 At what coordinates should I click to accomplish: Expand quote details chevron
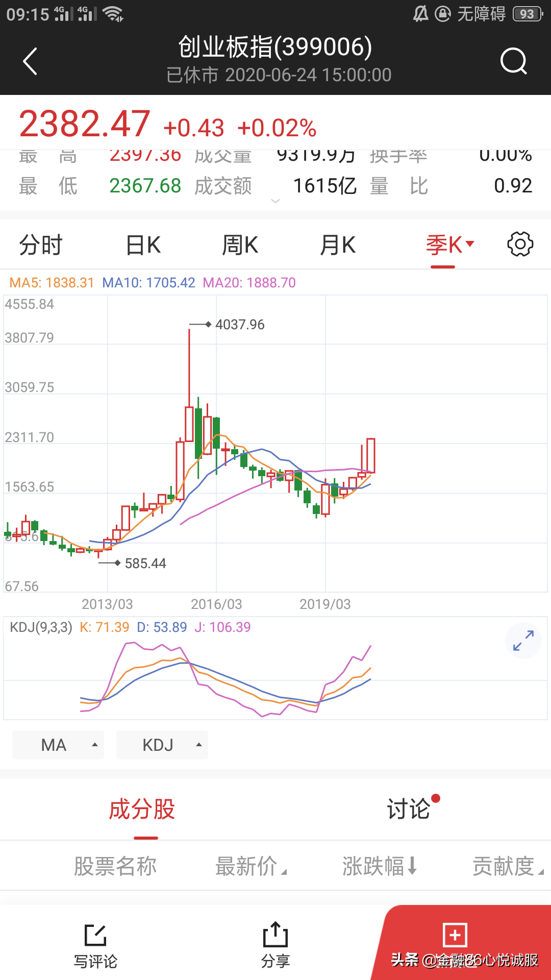pyautogui.click(x=275, y=201)
